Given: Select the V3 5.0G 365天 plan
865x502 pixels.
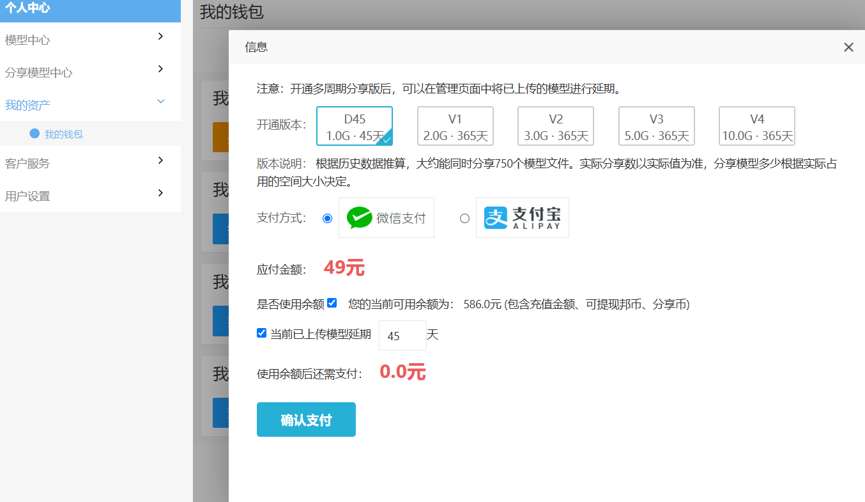Looking at the screenshot, I should [656, 126].
